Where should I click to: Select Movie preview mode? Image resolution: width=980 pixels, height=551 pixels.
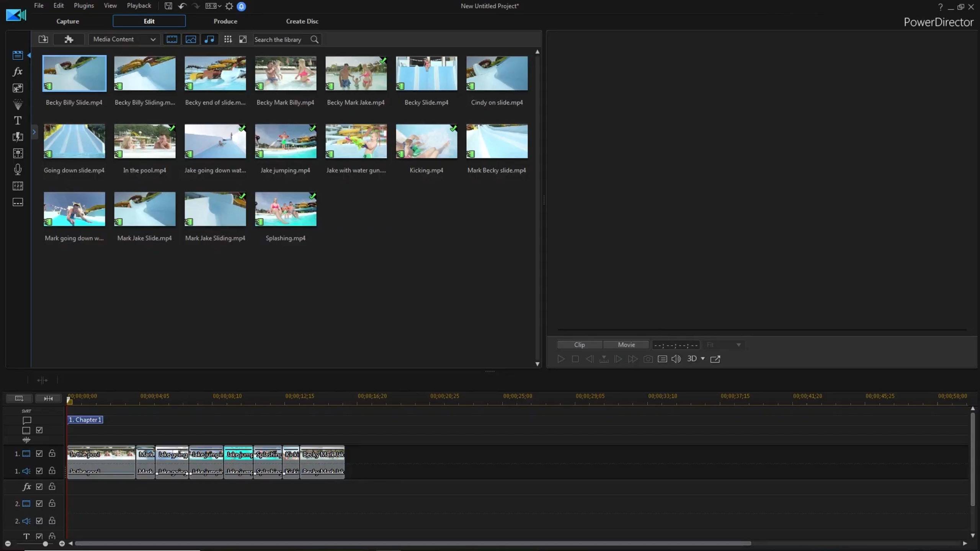(626, 345)
